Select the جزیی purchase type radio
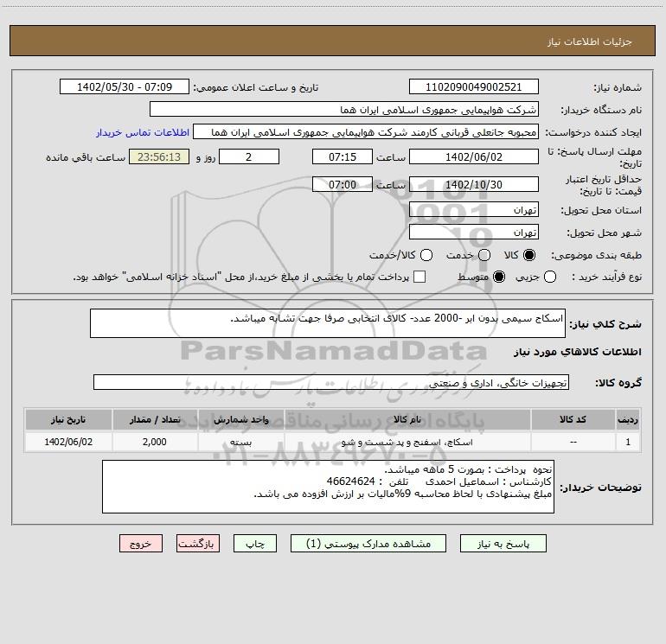Viewport: 666px width, 644px height. (x=550, y=277)
